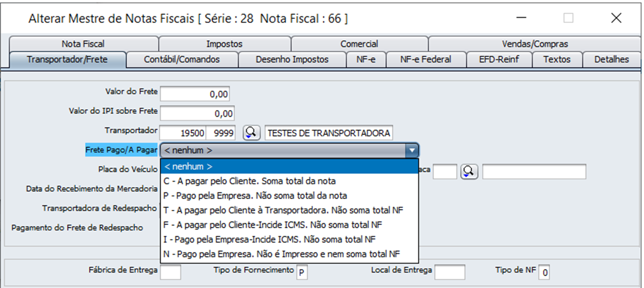644x288 pixels.
Task: Click the Valor do IPI sobre Frete field
Action: pyautogui.click(x=197, y=113)
